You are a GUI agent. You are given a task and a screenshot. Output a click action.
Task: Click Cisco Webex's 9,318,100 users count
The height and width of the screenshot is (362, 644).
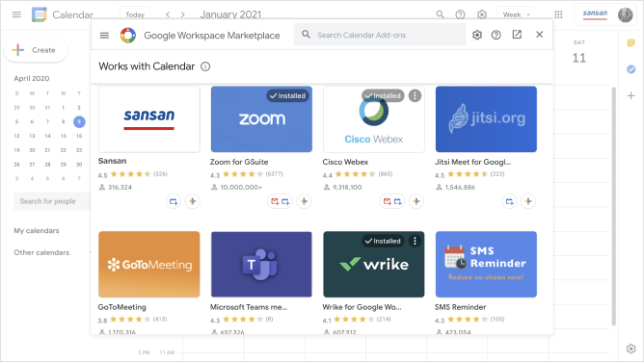pyautogui.click(x=347, y=188)
